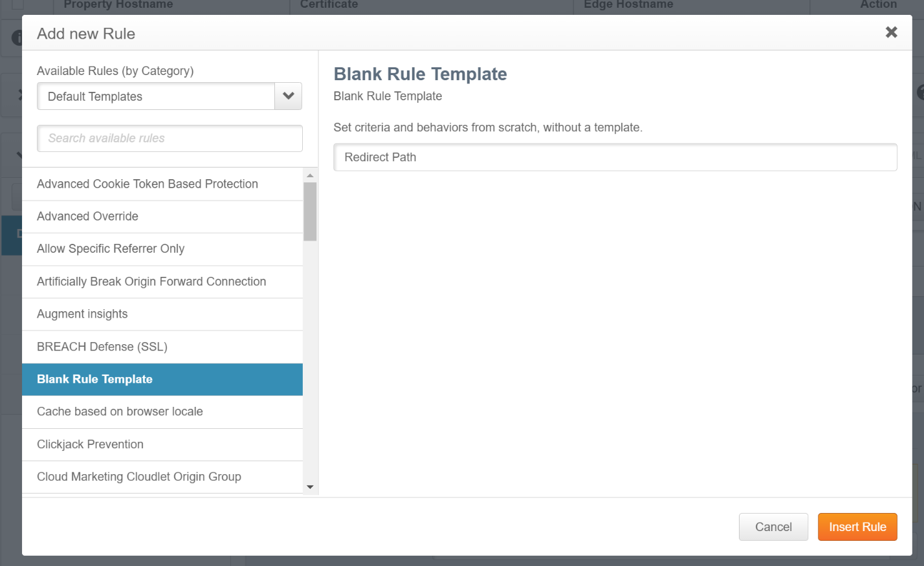The image size is (924, 566).
Task: Click the orange Insert Rule button
Action: point(857,527)
